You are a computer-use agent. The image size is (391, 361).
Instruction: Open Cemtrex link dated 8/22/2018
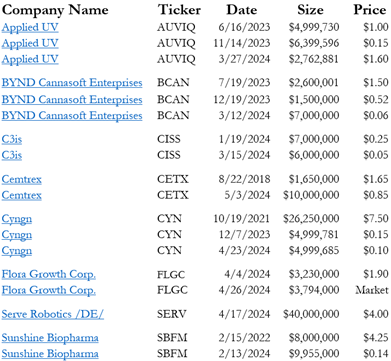pyautogui.click(x=22, y=179)
